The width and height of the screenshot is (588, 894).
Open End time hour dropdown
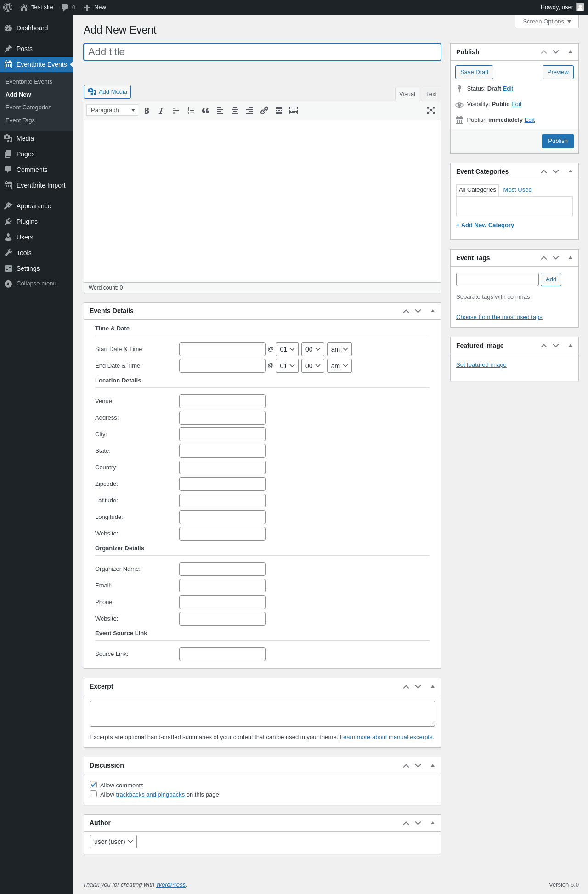pyautogui.click(x=287, y=366)
